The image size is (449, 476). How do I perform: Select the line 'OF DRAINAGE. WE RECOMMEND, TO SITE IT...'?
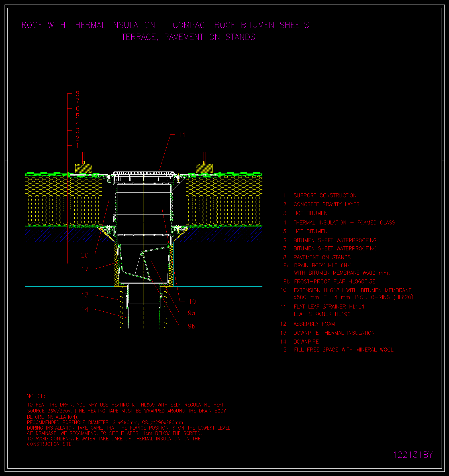coord(114,433)
